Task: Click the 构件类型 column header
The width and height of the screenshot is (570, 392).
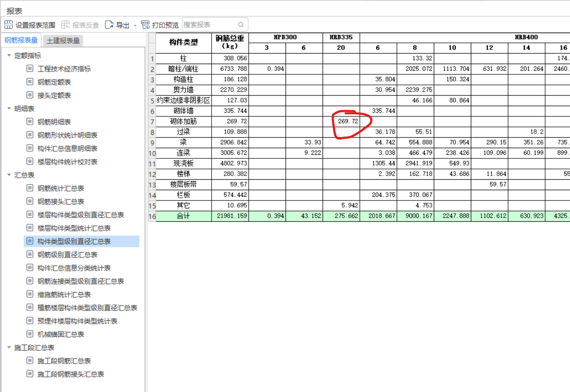Action: pyautogui.click(x=184, y=42)
